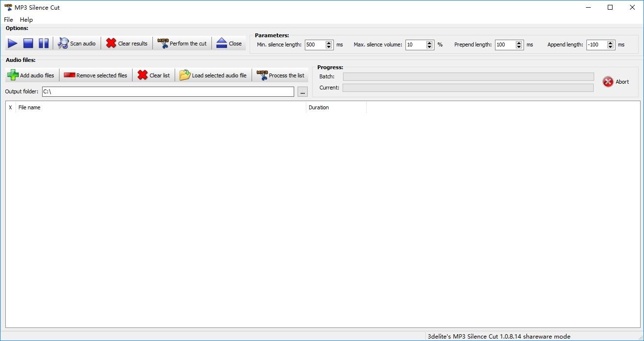
Task: Increase Min. silence length with up arrow
Action: pyautogui.click(x=329, y=43)
